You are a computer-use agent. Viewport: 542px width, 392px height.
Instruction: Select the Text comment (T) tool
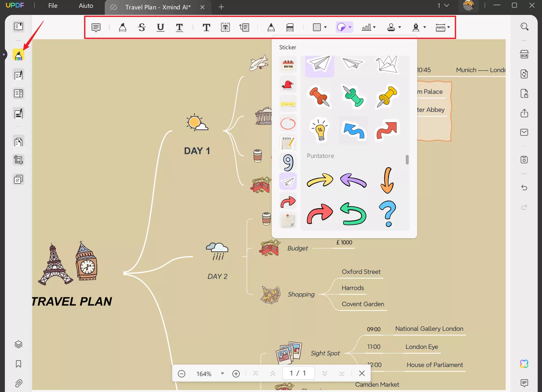(206, 28)
